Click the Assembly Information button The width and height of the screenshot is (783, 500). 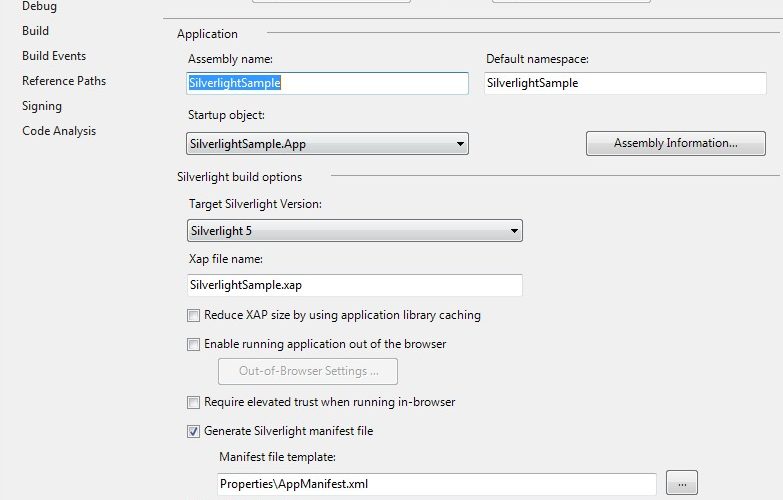click(x=675, y=144)
